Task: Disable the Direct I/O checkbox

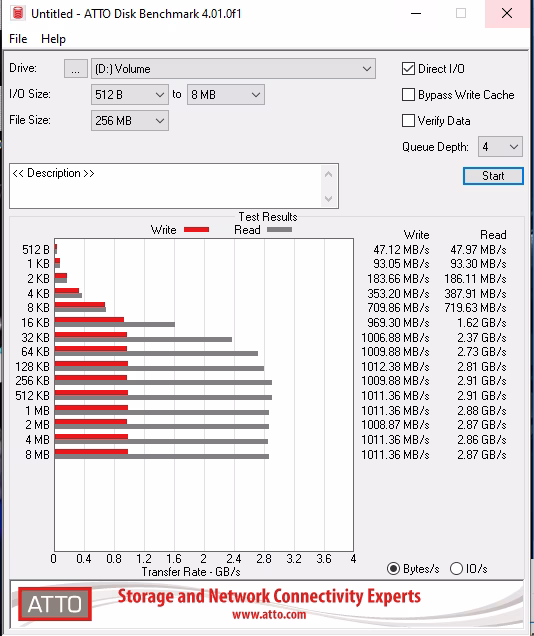Action: pyautogui.click(x=408, y=69)
